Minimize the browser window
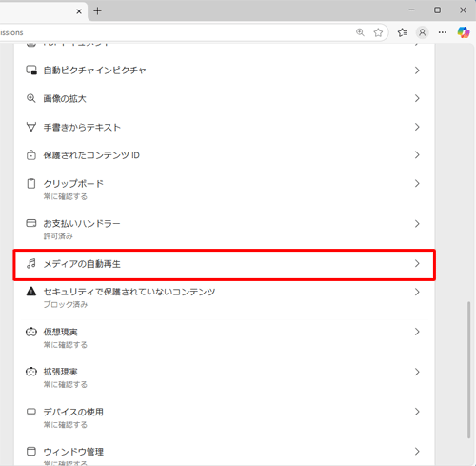The image size is (476, 466). [412, 10]
